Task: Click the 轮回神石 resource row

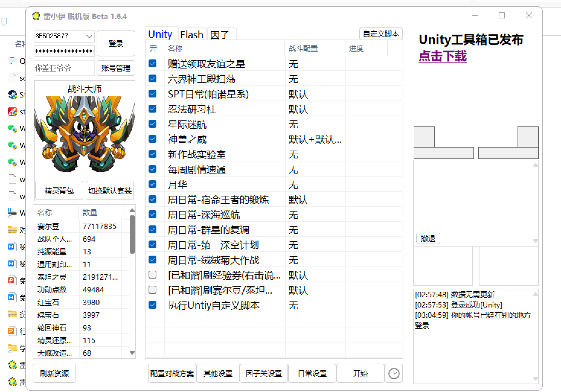Action: pyautogui.click(x=82, y=328)
